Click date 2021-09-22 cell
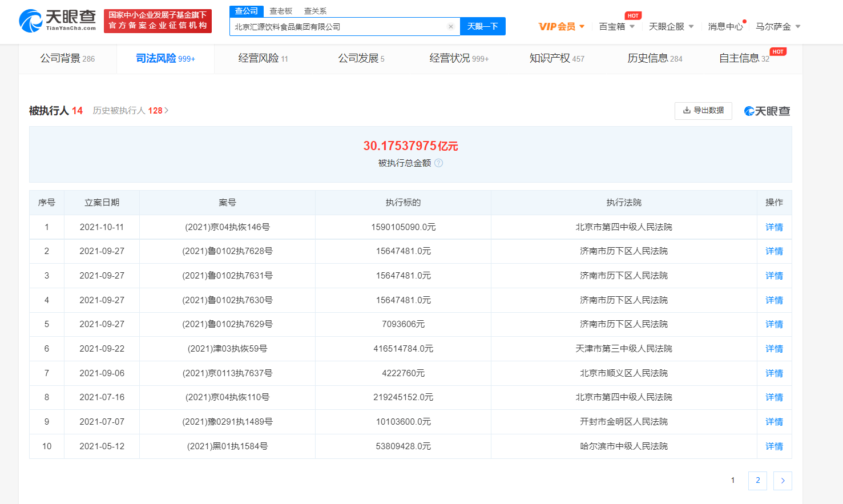The width and height of the screenshot is (843, 504). 102,349
